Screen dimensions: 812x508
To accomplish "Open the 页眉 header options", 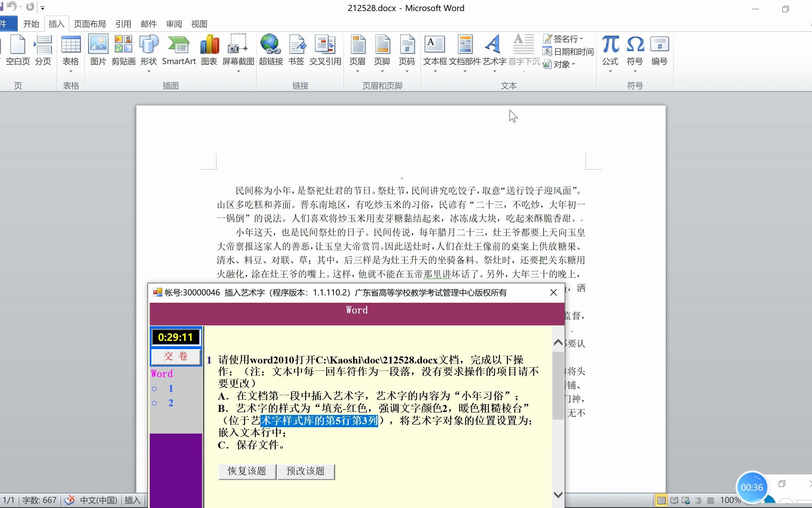I will point(357,50).
